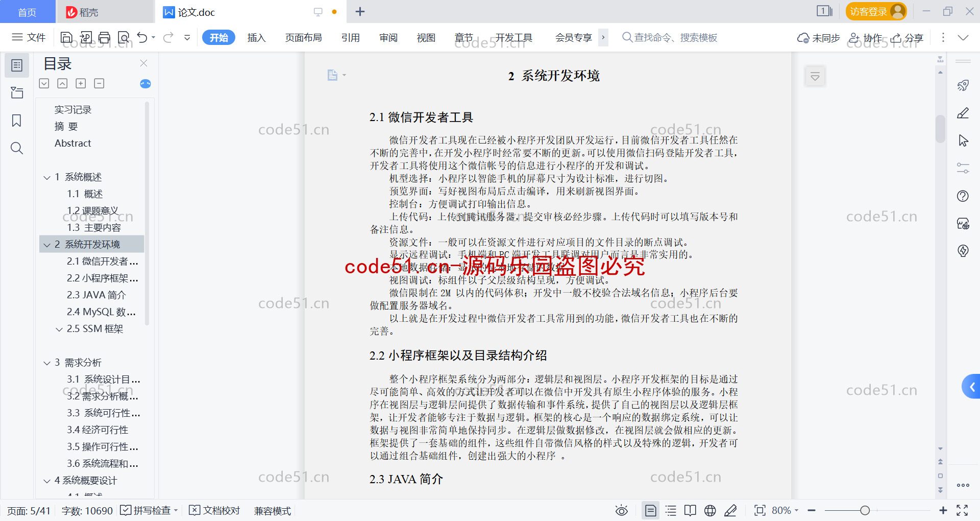980x521 pixels.
Task: Click the smart outline blue icon
Action: pos(145,84)
